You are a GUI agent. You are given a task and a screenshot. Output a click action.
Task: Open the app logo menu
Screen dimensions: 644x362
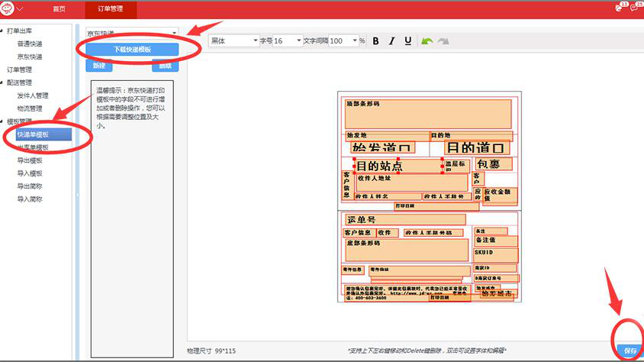12,9
